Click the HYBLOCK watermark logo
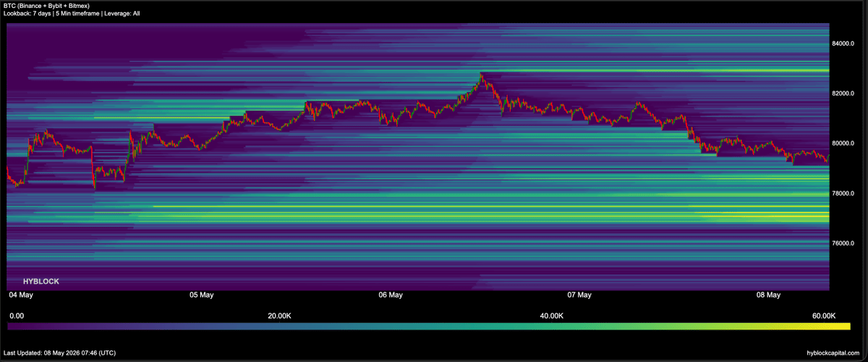 click(41, 281)
